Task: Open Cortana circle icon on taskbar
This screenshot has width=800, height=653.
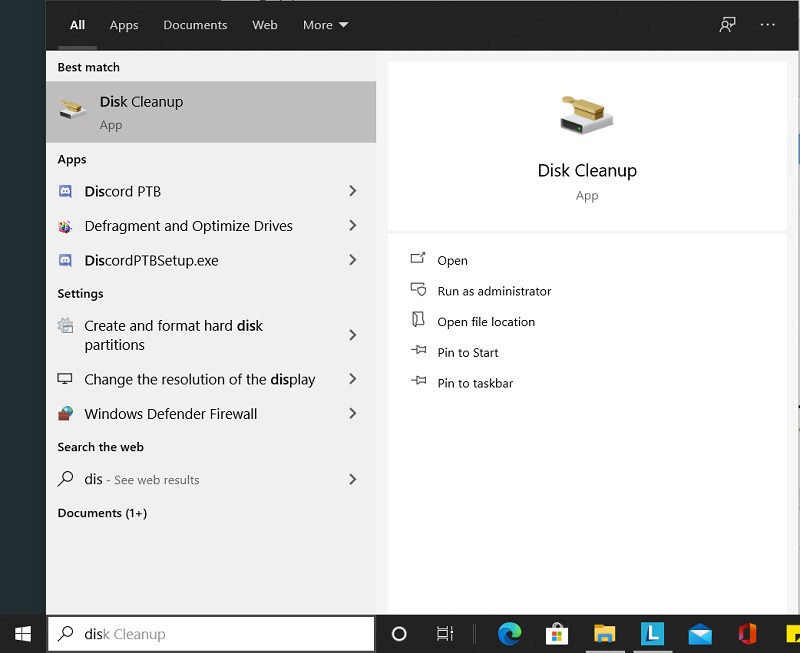Action: click(x=399, y=634)
